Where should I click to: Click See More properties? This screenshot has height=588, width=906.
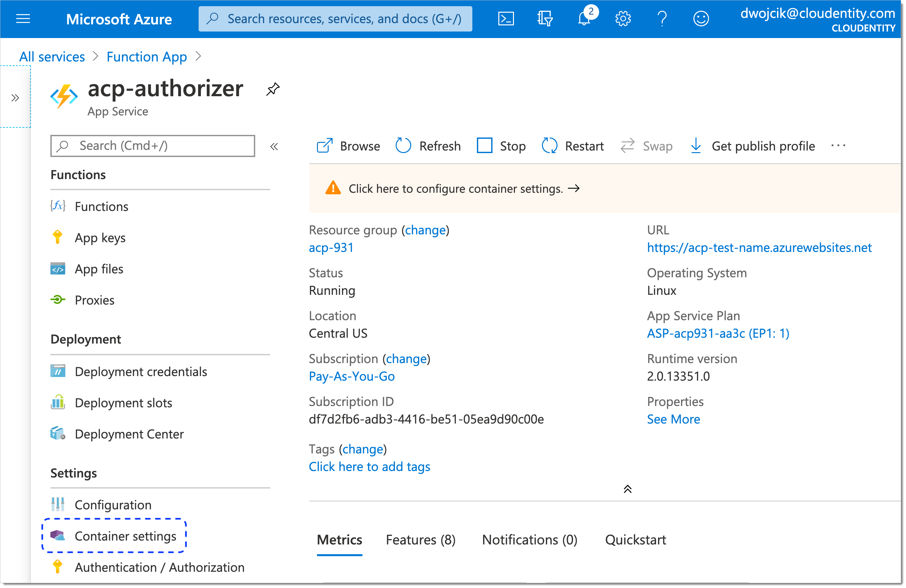674,419
